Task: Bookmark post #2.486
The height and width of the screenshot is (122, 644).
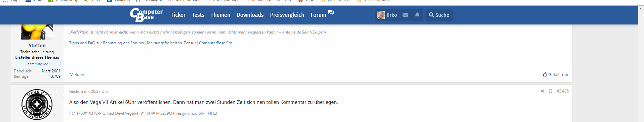Action: coord(551,91)
